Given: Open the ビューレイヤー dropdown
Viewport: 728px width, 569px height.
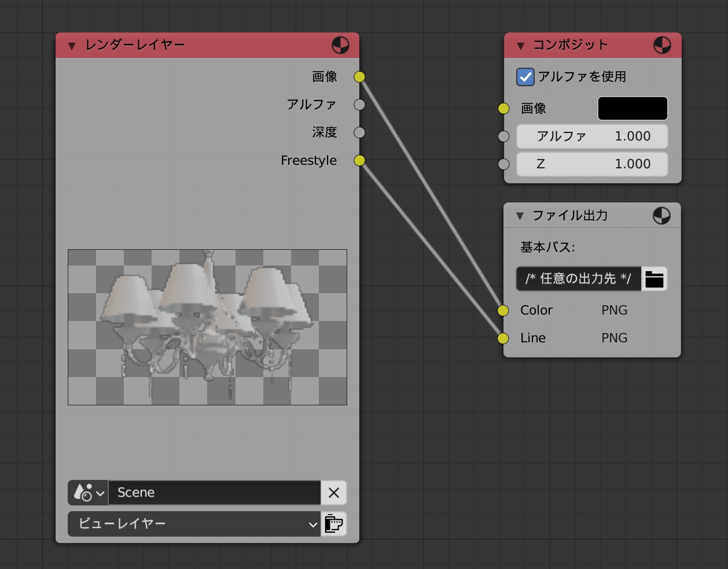Looking at the screenshot, I should [194, 524].
